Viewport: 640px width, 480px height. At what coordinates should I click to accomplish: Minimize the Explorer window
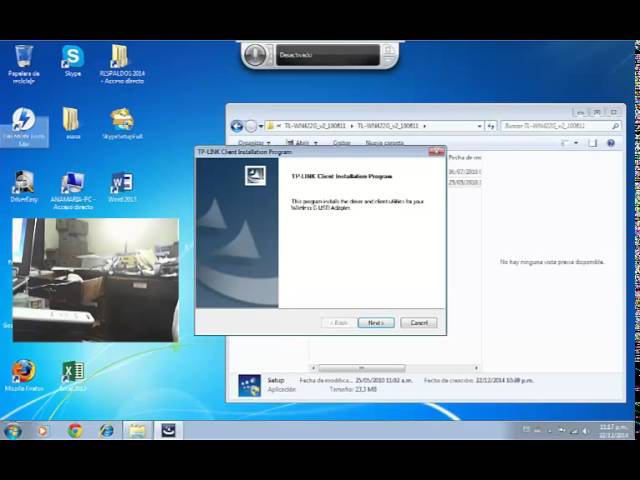click(580, 112)
